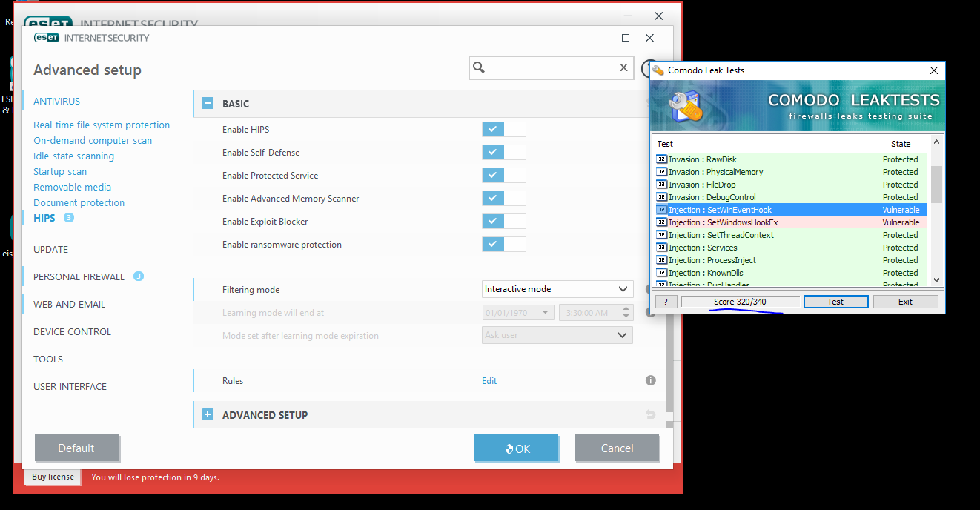Open Document protection settings
The image size is (980, 510).
click(79, 202)
